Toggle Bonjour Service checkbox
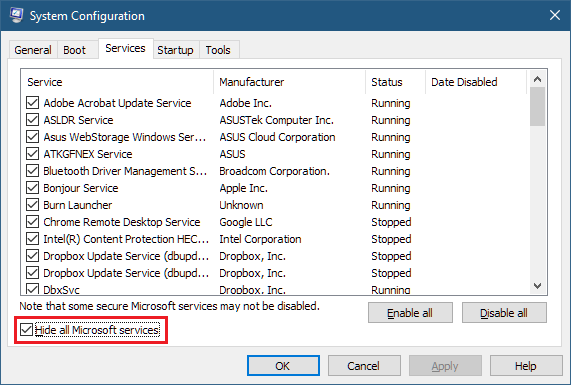The image size is (571, 385). coord(32,188)
